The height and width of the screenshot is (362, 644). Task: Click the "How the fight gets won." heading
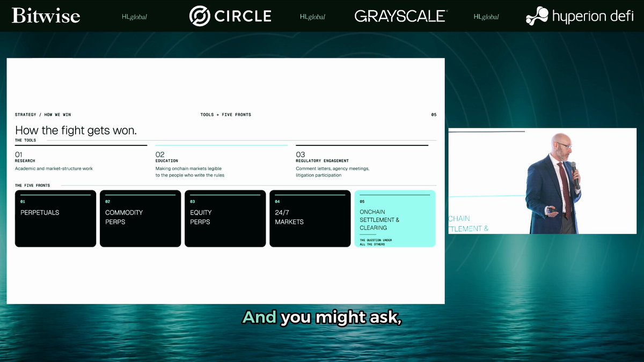76,130
